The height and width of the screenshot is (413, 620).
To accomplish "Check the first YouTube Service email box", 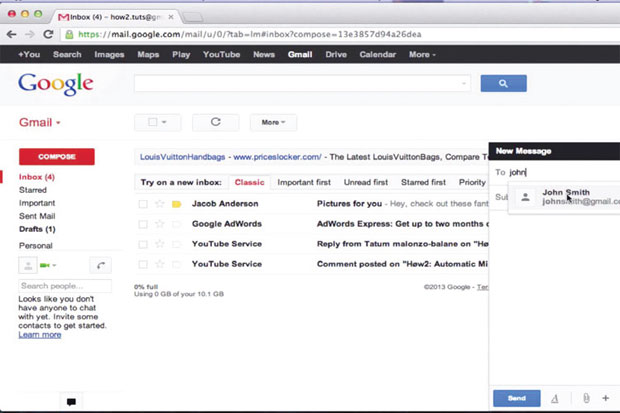I will (x=143, y=244).
